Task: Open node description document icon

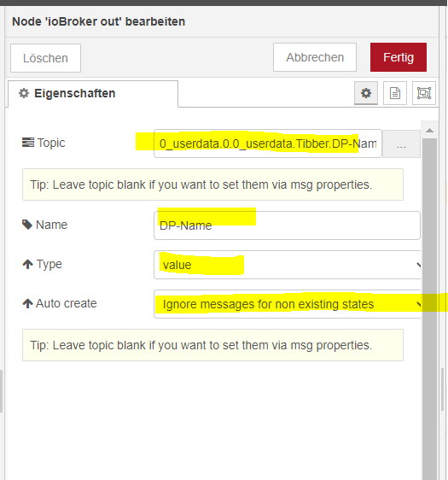Action: tap(395, 93)
